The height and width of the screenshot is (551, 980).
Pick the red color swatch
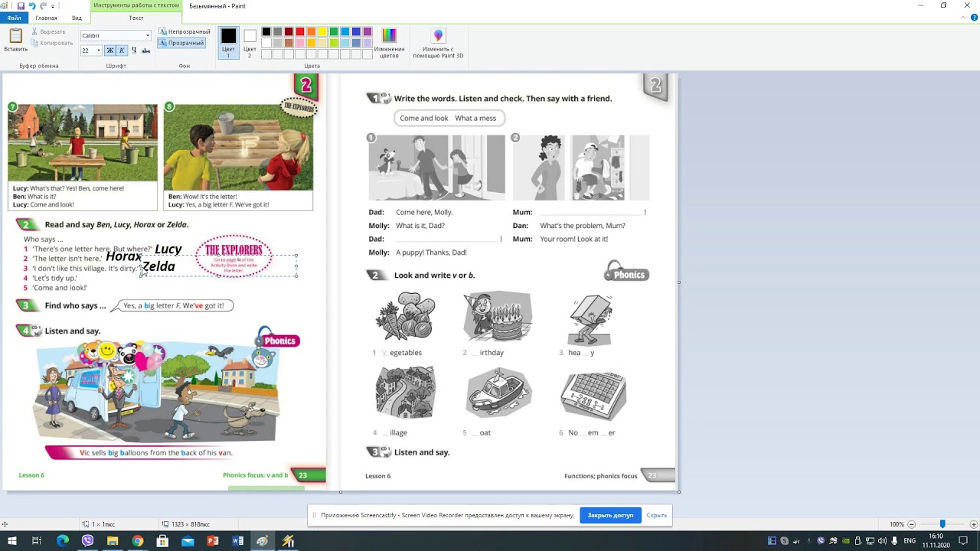[300, 32]
